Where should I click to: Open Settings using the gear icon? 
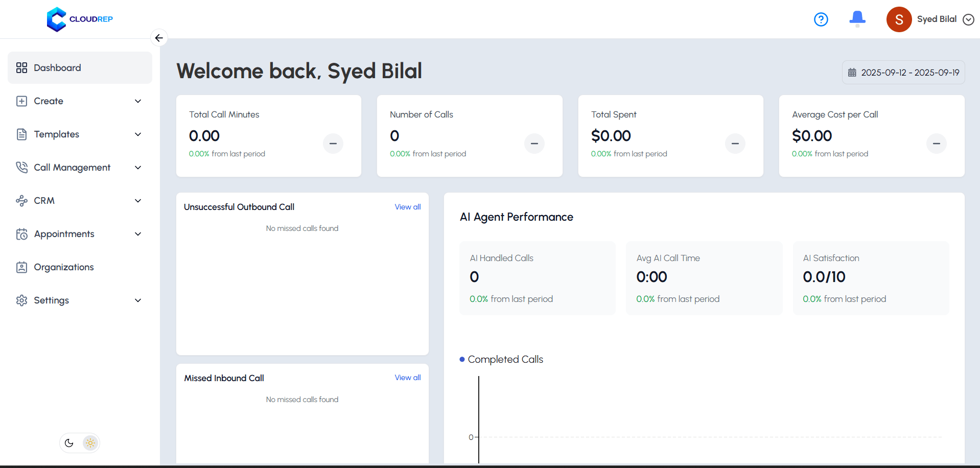click(22, 300)
